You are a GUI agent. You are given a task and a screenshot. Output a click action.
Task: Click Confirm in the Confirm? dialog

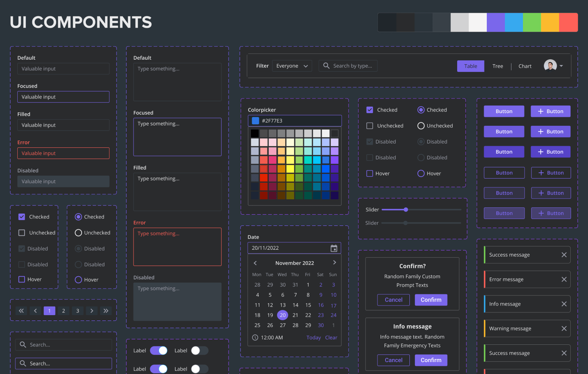431,300
